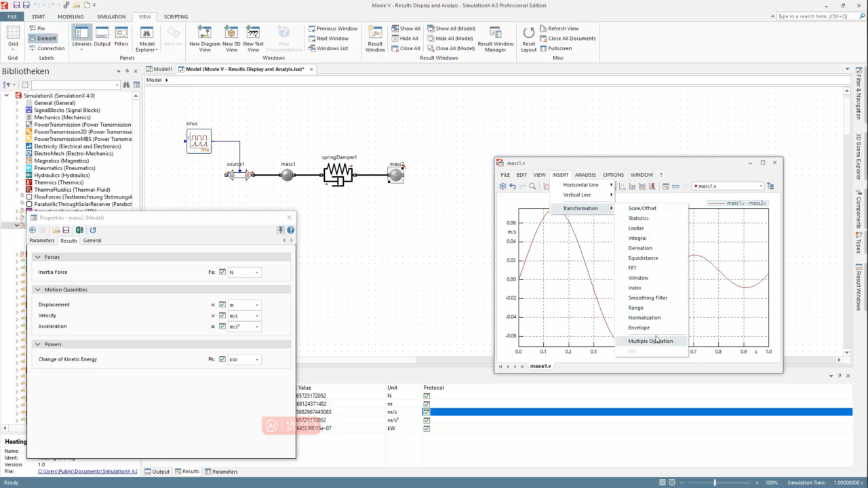Open the SIMULATION ribbon tab
This screenshot has height=488, width=868.
[x=111, y=16]
